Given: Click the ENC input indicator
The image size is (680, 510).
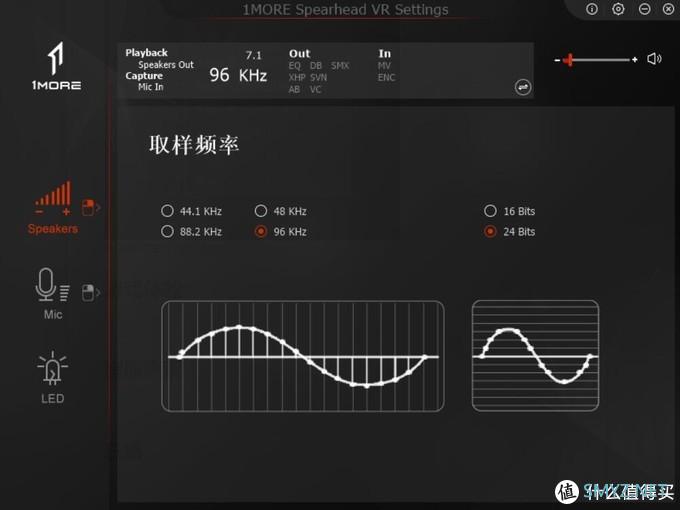Looking at the screenshot, I should pyautogui.click(x=386, y=78).
